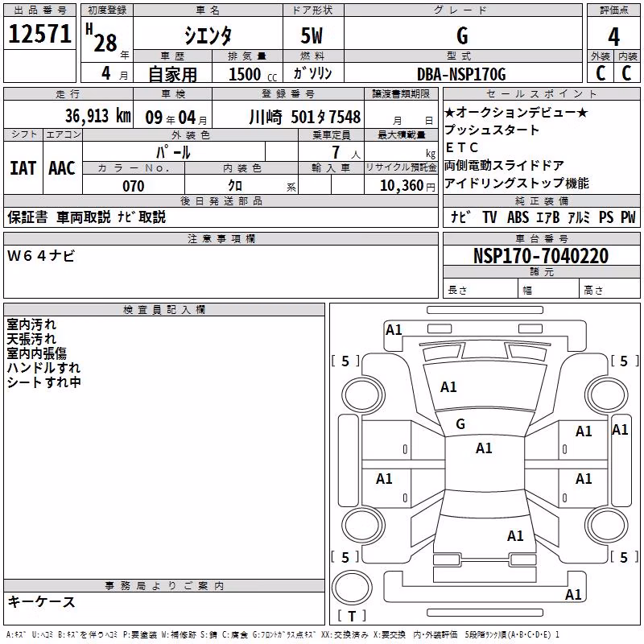Click the fuel type ガソリン
This screenshot has height=644, width=644.
pos(312,73)
